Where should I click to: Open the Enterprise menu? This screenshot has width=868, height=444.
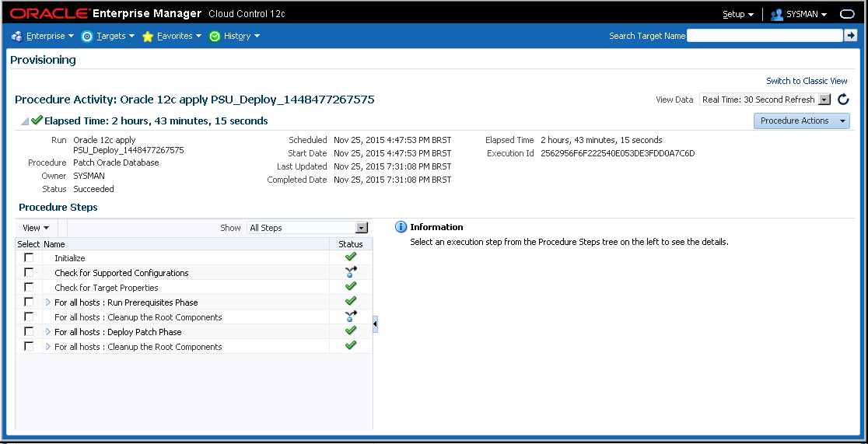(50, 36)
